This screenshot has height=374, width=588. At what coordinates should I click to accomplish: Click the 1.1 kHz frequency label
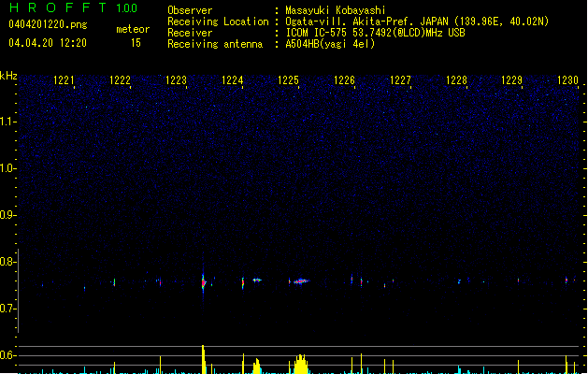[x=8, y=122]
